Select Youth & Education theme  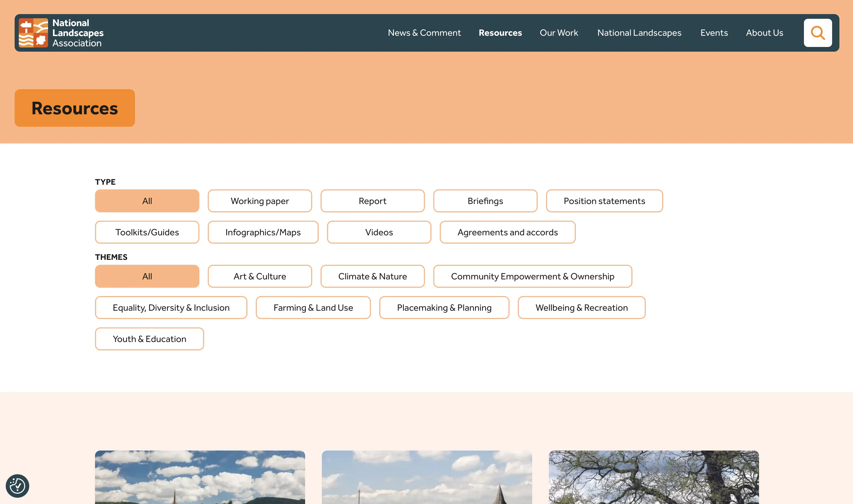[150, 339]
